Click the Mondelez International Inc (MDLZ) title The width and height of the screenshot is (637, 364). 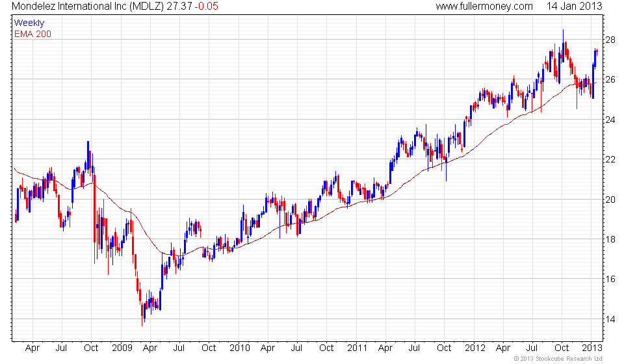[x=88, y=6]
